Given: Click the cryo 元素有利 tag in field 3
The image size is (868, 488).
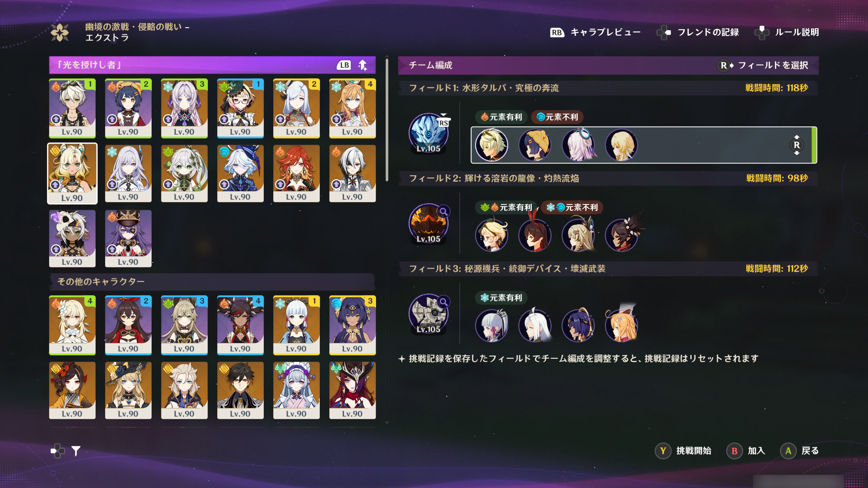Looking at the screenshot, I should click(x=501, y=298).
